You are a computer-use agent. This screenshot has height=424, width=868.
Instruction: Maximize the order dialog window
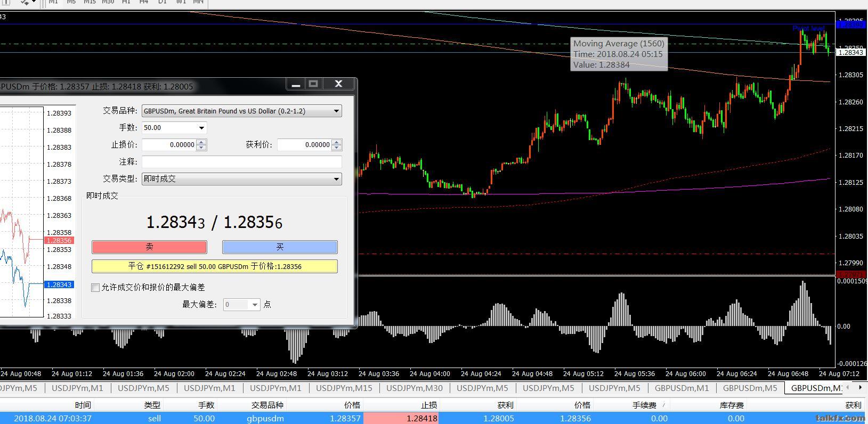[x=313, y=84]
